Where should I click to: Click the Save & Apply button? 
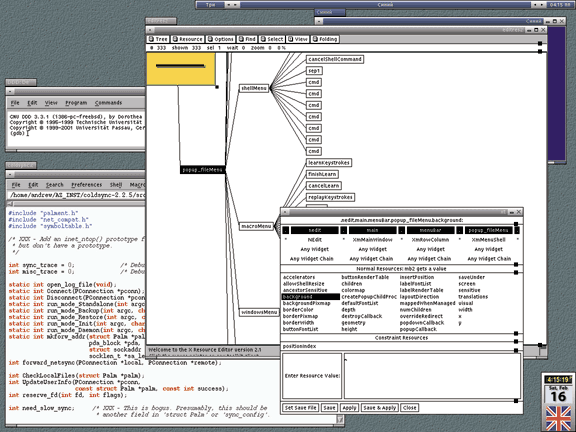[379, 408]
